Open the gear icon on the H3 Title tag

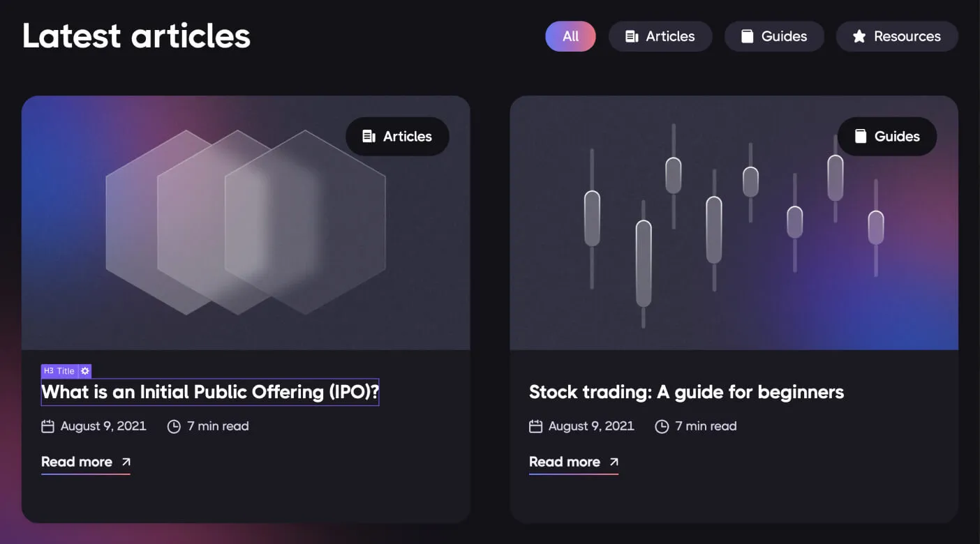tap(84, 370)
